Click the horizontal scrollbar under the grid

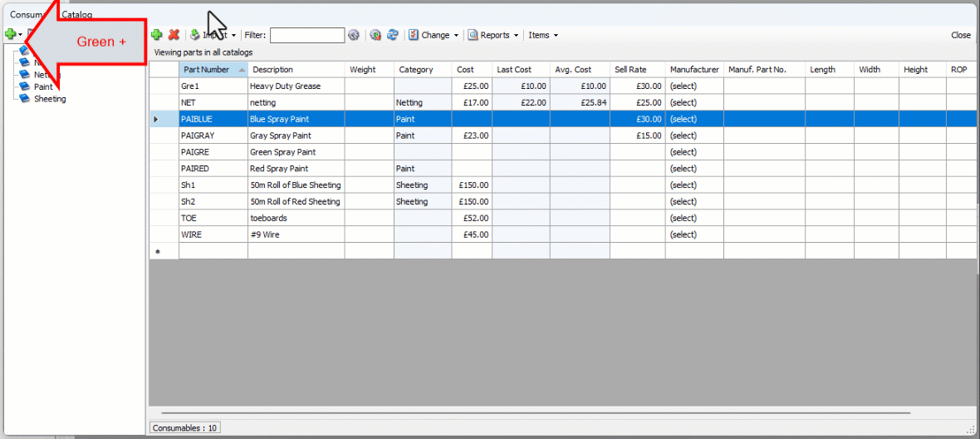click(536, 412)
